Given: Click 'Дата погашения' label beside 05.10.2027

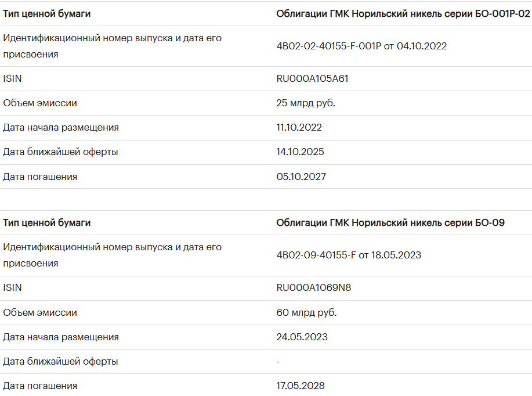Looking at the screenshot, I should (39, 177).
